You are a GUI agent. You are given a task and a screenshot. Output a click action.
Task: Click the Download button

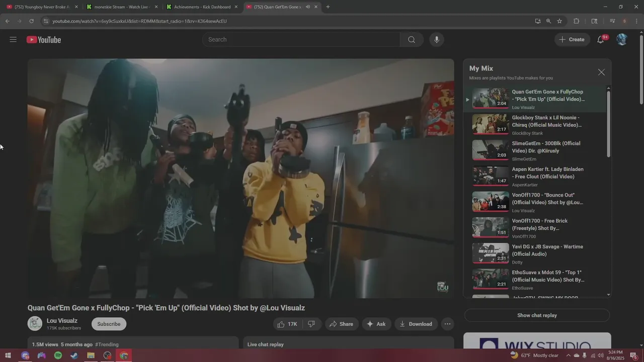coord(416,324)
